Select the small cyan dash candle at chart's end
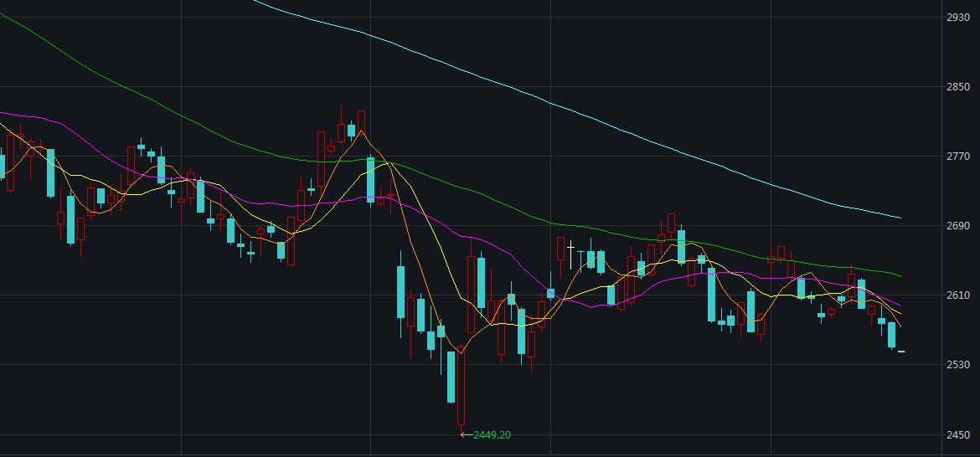Viewport: 980px width, 457px height. coord(901,352)
